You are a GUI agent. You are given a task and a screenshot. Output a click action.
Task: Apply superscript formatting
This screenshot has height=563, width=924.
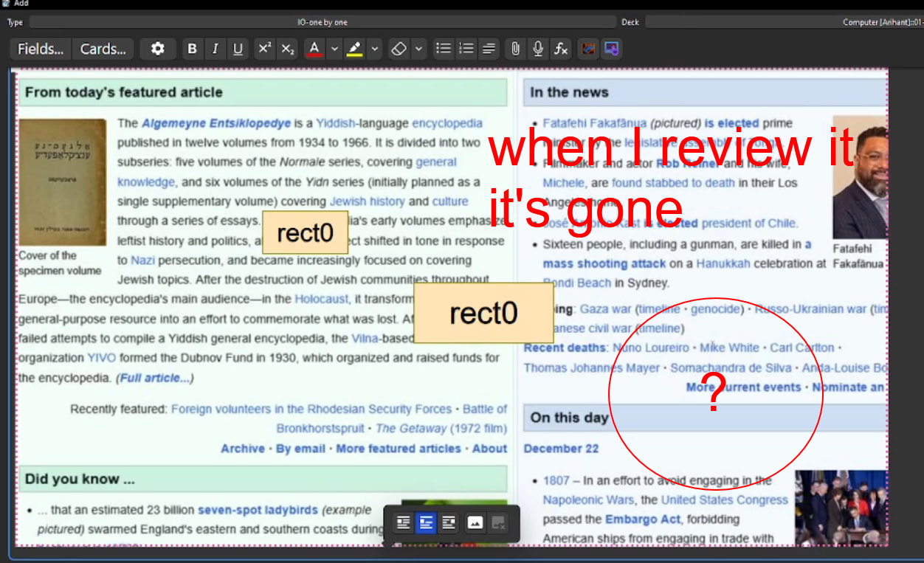click(264, 49)
